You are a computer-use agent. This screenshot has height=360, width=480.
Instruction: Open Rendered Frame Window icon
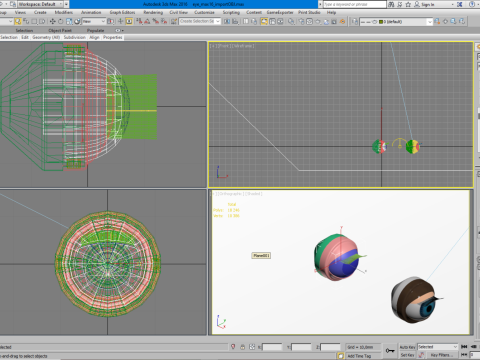(x=309, y=21)
